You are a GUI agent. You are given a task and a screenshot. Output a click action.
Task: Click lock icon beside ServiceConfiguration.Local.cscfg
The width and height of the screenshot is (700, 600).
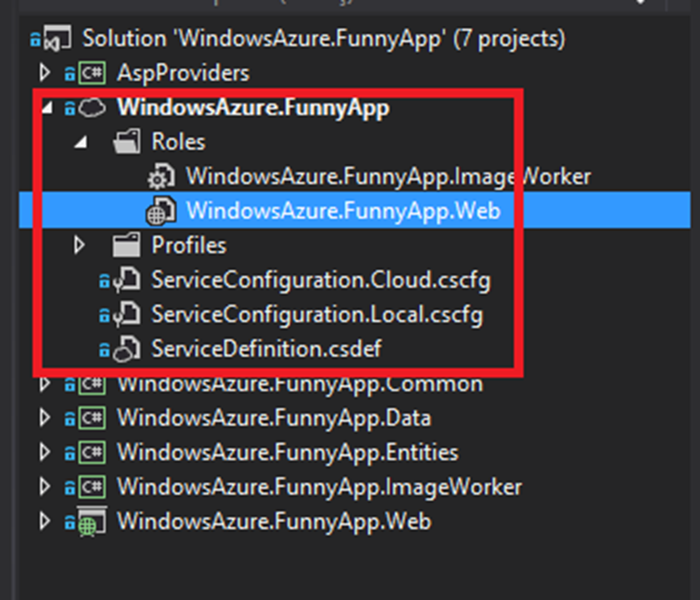pyautogui.click(x=104, y=315)
